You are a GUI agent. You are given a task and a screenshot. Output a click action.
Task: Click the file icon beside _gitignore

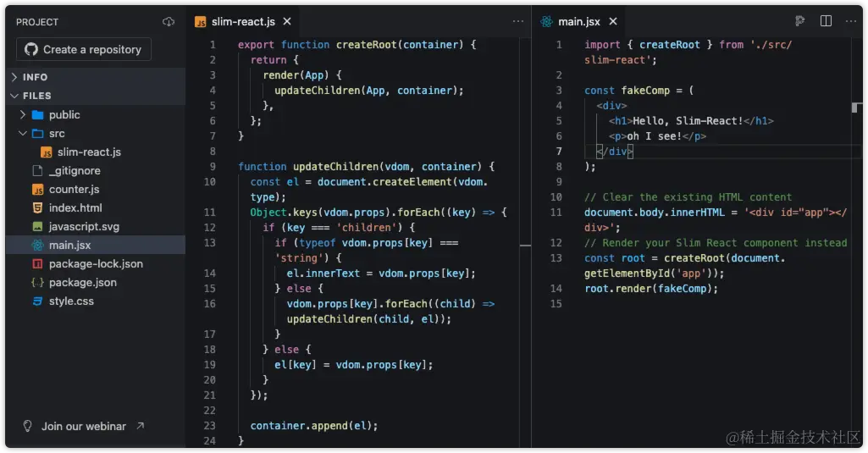[x=37, y=170]
